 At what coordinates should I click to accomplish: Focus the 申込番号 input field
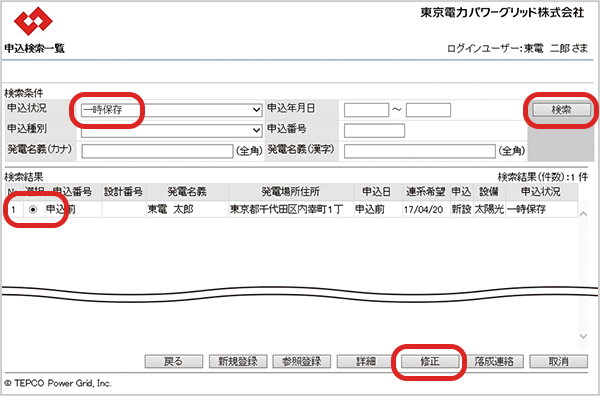pos(374,130)
